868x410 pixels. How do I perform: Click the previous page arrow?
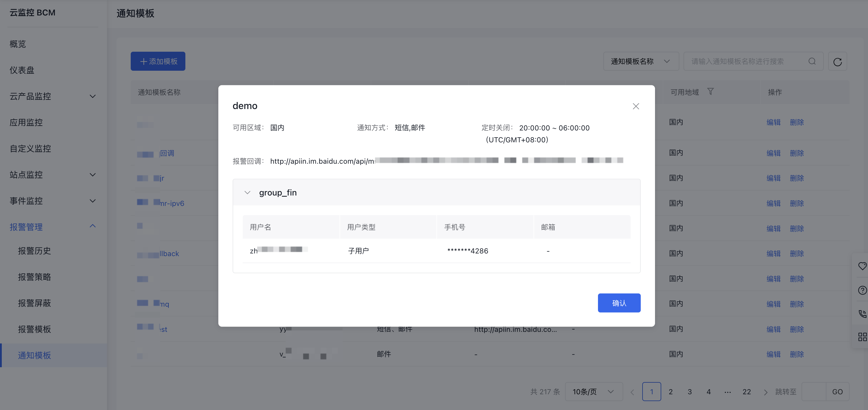point(632,392)
